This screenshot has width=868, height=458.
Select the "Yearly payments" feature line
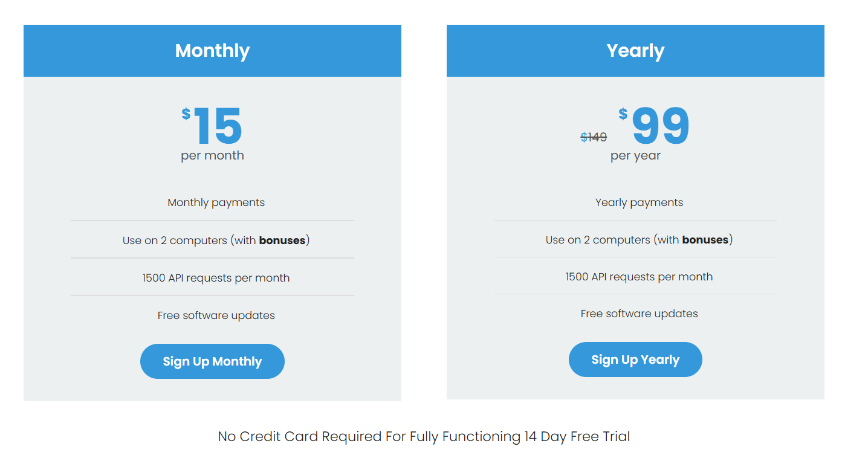pos(639,202)
